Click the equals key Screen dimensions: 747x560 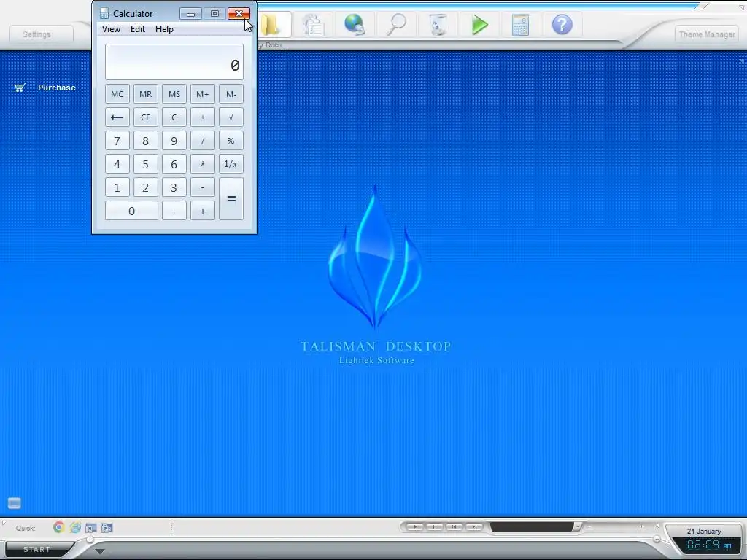click(231, 199)
